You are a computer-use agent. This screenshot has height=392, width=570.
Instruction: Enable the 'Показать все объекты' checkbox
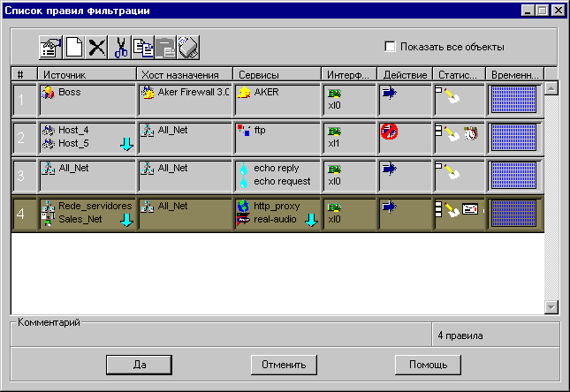pos(390,47)
